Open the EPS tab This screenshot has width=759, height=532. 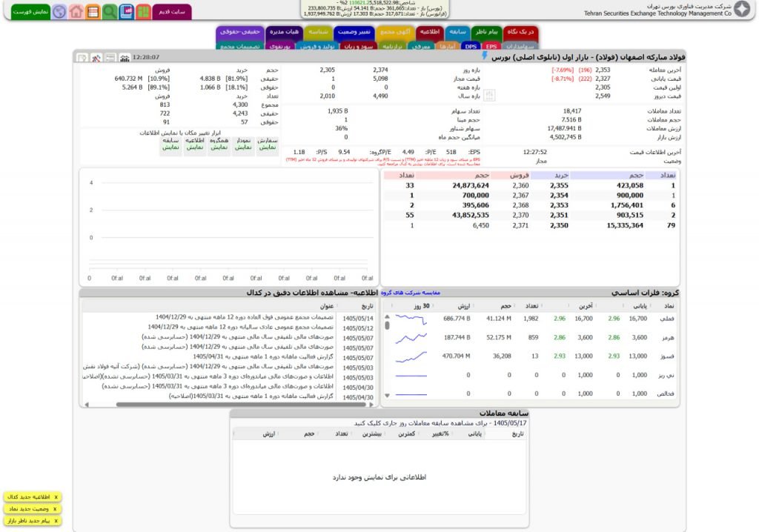[491, 47]
